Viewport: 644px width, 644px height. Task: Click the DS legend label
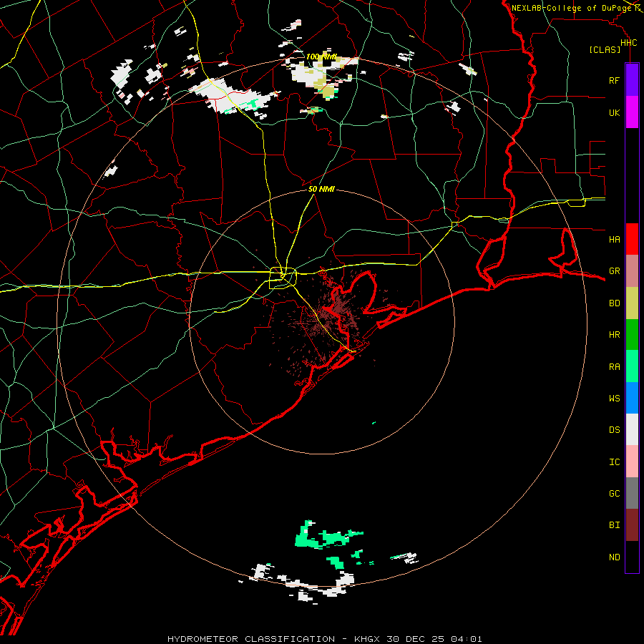click(614, 430)
